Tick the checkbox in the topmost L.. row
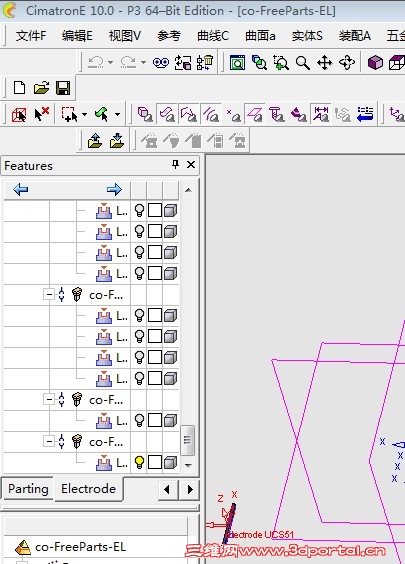 pos(155,210)
